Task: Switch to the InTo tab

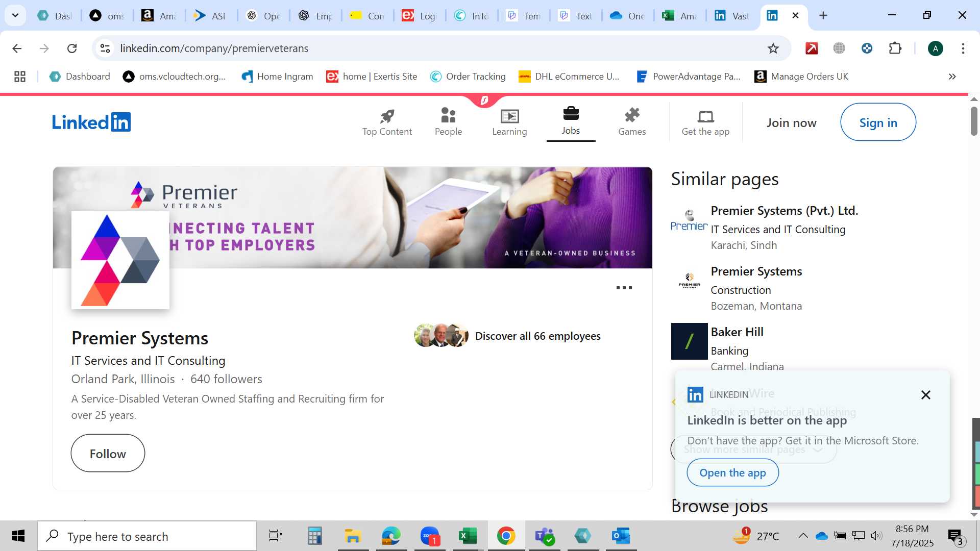Action: [x=471, y=15]
